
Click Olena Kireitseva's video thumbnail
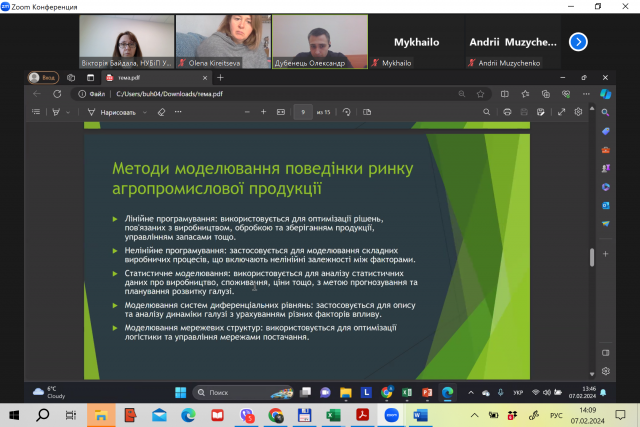click(x=222, y=41)
